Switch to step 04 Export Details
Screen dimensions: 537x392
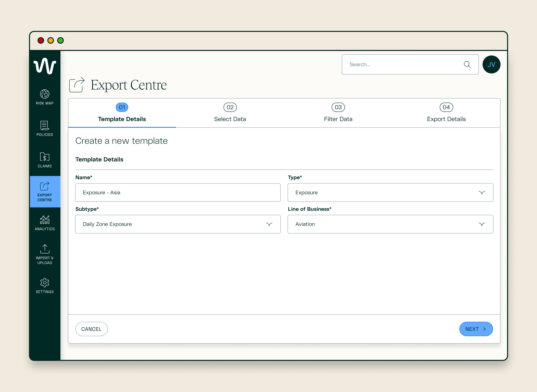click(446, 113)
